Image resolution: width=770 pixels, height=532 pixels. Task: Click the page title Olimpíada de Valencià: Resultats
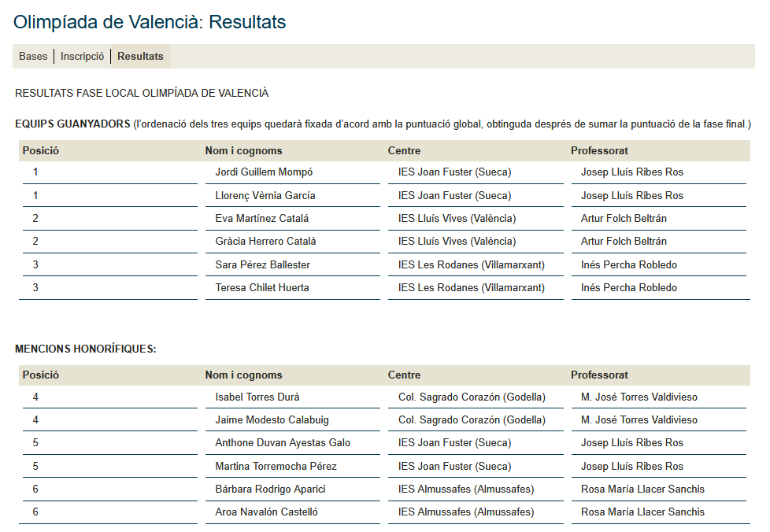pos(150,22)
